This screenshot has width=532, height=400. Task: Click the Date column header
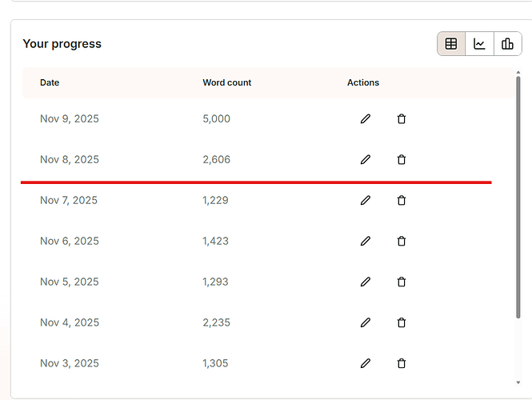point(50,82)
